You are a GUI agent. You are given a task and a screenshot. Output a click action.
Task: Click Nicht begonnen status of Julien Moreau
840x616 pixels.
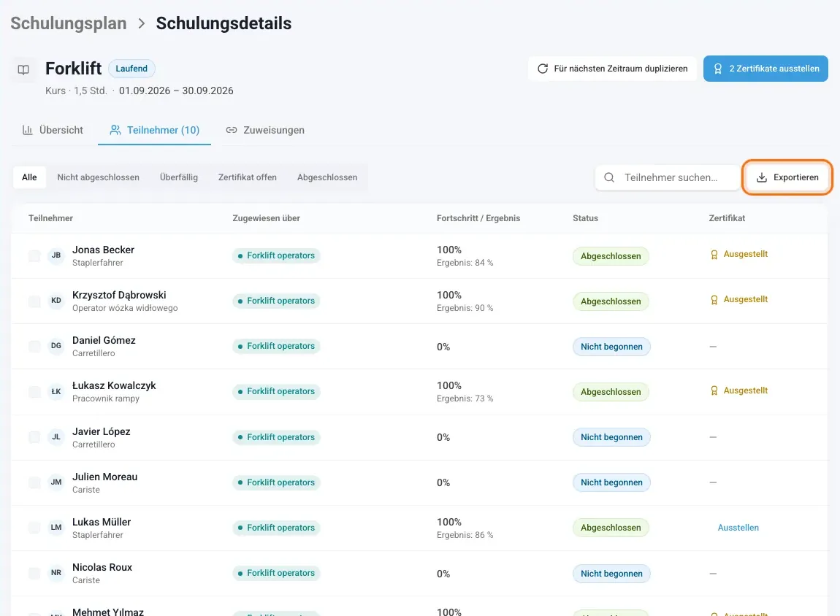pyautogui.click(x=612, y=482)
